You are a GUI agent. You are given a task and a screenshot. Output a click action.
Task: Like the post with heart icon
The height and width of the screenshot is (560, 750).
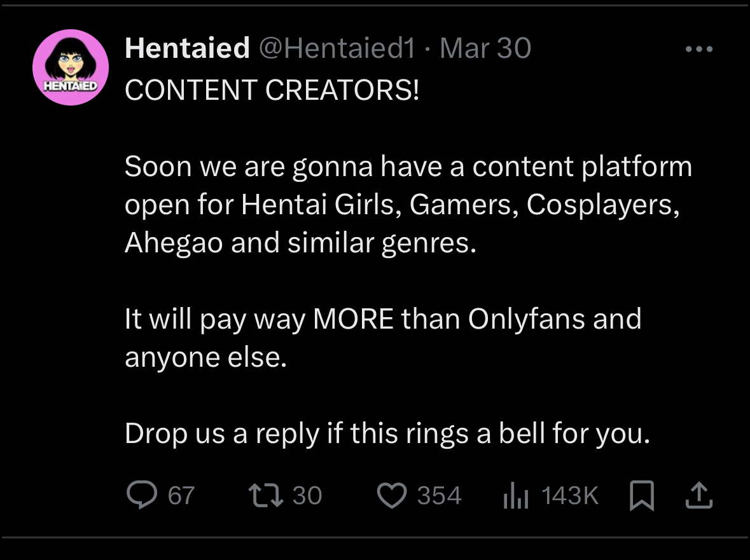tap(392, 496)
